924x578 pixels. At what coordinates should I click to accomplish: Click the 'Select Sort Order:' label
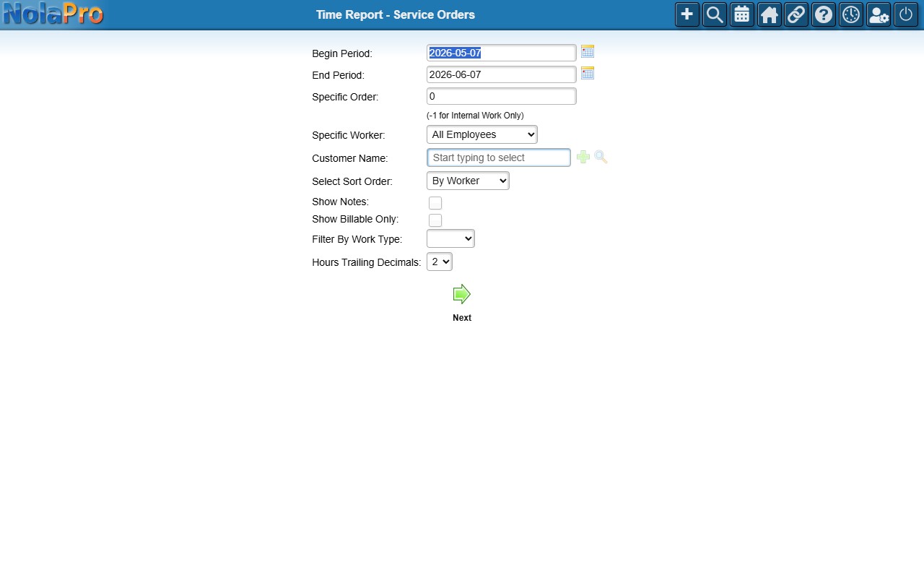coord(352,181)
